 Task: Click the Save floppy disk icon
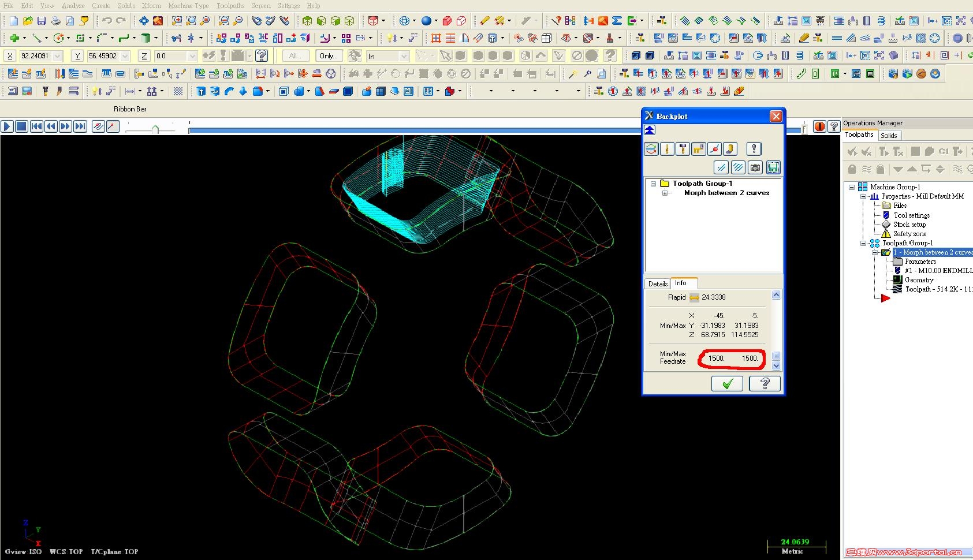[42, 21]
